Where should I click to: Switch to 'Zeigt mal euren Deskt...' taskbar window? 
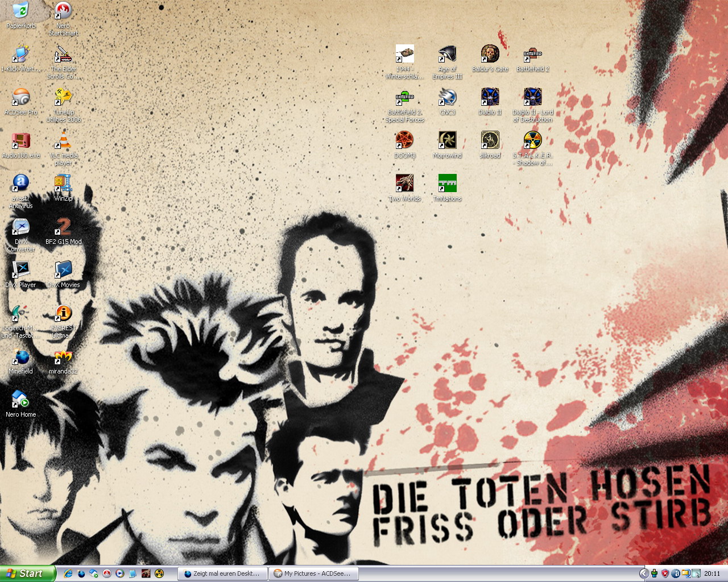222,574
